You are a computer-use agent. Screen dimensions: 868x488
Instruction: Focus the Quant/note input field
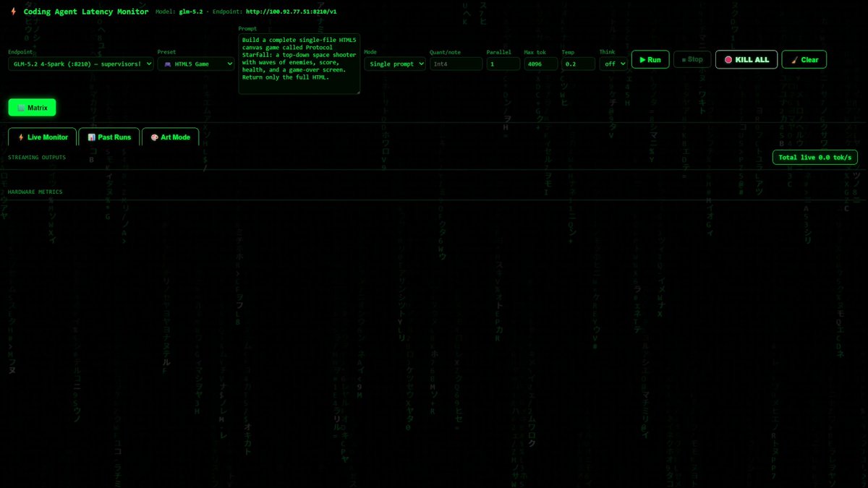click(x=456, y=64)
